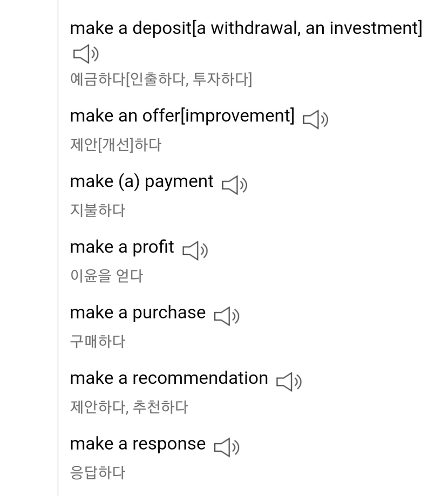Viewport: 448px width, 496px height.
Task: Open the 'make an offer[improvement]' phrase entry
Action: (x=182, y=115)
